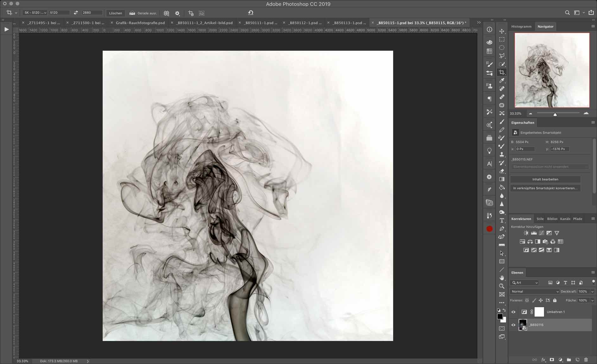Click the red record button icon
The height and width of the screenshot is (364, 597).
click(489, 229)
